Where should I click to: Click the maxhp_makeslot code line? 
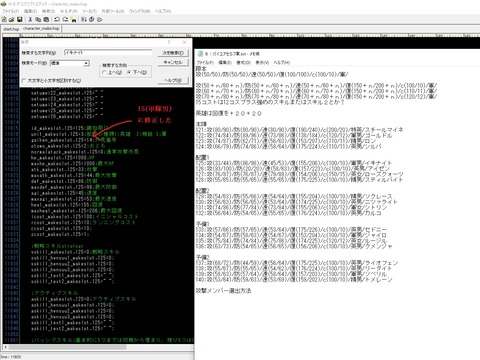[x=72, y=164]
